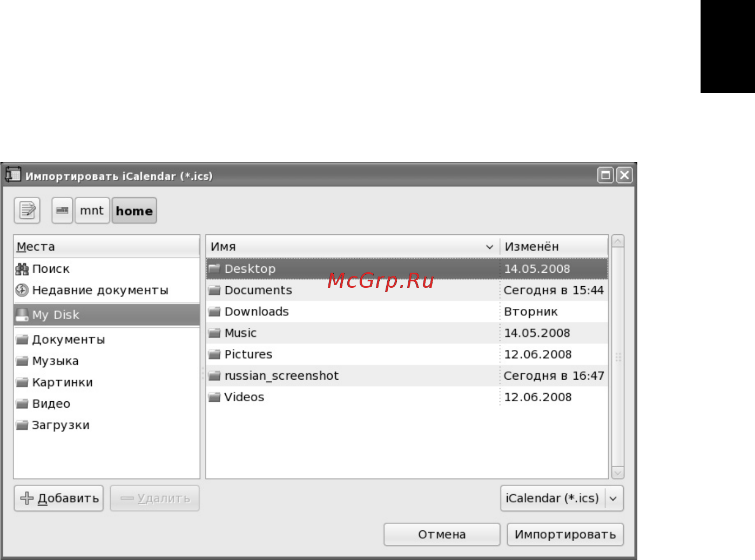Toggle the type-a-filename pencil button
Image resolution: width=755 pixels, height=560 pixels.
[27, 211]
